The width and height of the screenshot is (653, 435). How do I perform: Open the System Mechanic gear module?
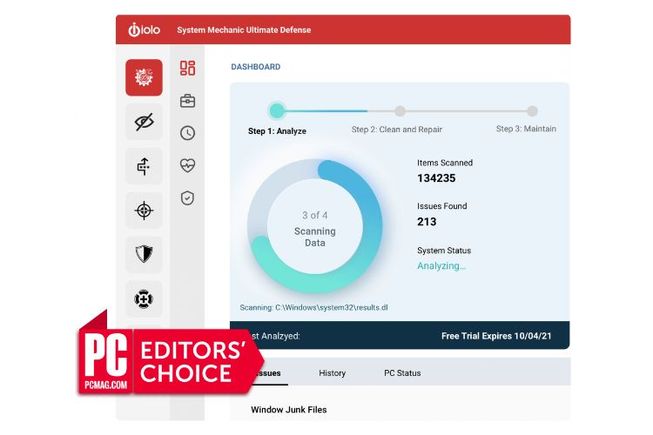pyautogui.click(x=144, y=77)
